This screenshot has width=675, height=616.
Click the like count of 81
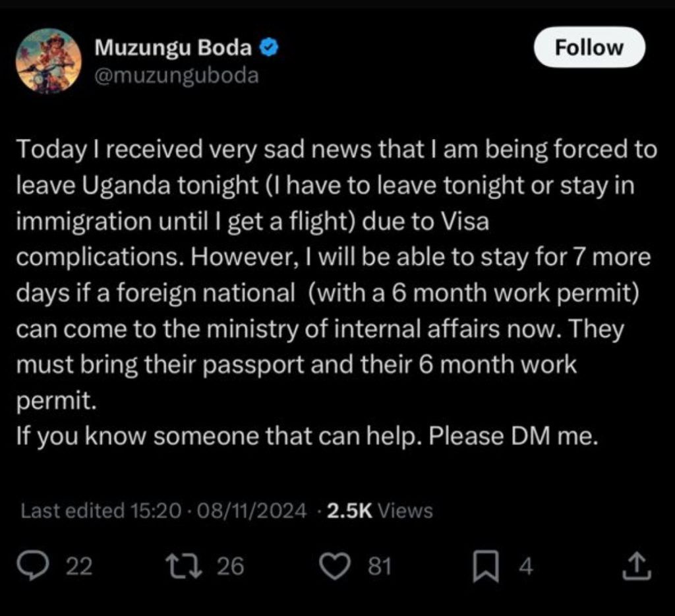(x=380, y=566)
